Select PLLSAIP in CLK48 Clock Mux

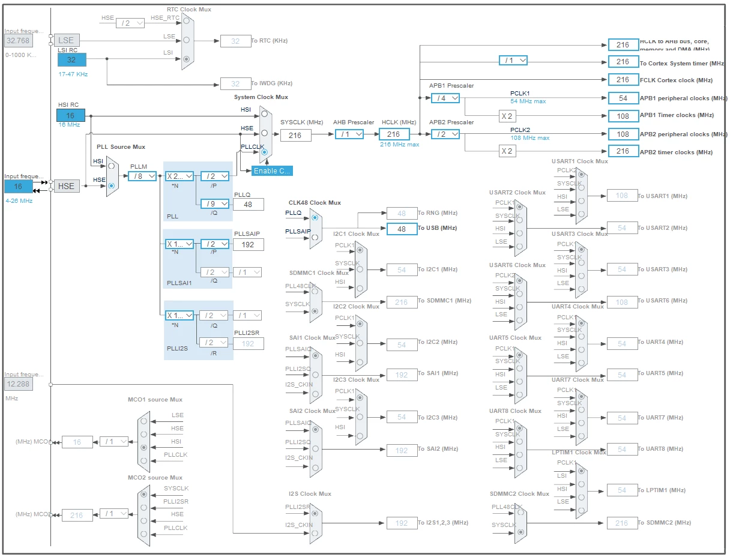click(315, 237)
